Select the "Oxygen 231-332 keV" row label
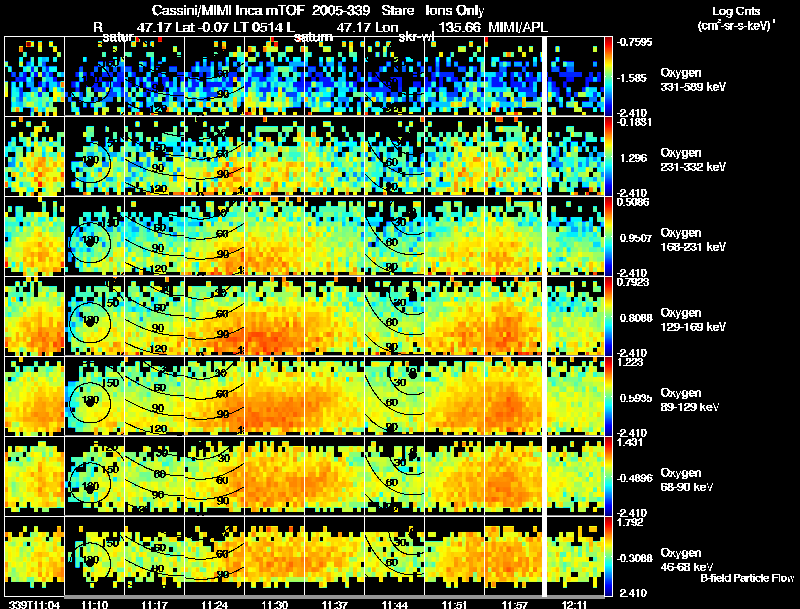 (692, 160)
